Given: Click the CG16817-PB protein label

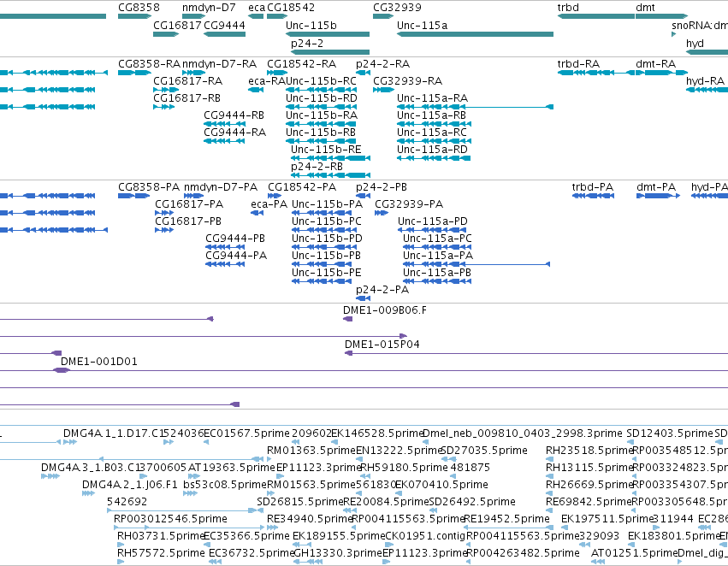Looking at the screenshot, I should pos(188,221).
